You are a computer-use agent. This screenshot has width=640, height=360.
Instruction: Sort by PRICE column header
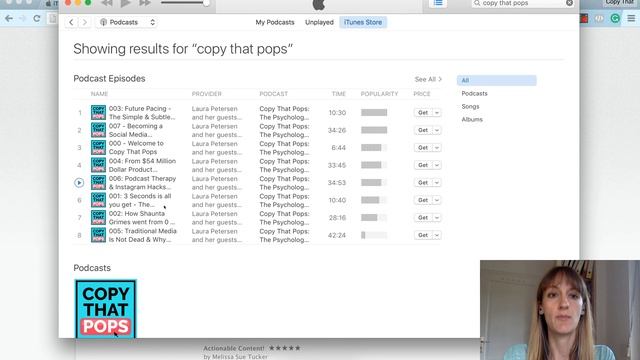tap(422, 94)
